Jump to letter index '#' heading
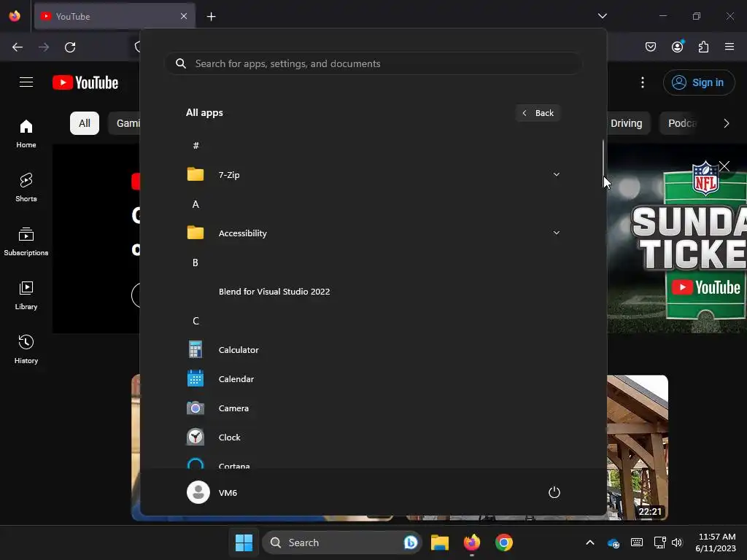 click(196, 146)
